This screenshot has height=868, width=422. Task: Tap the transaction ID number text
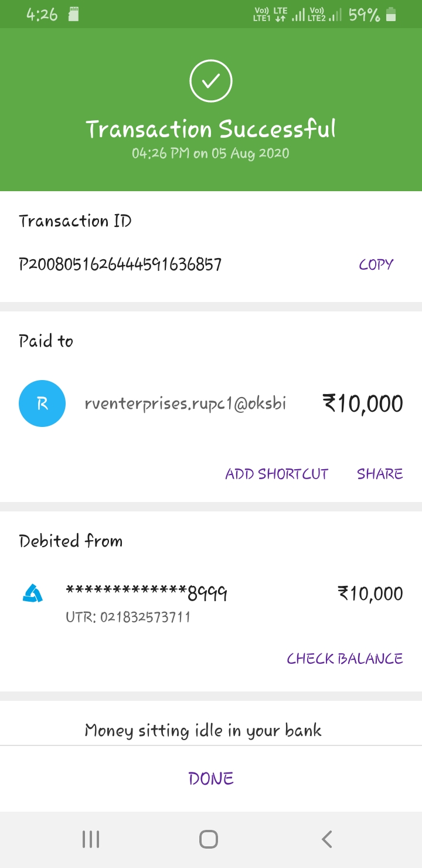[120, 265]
